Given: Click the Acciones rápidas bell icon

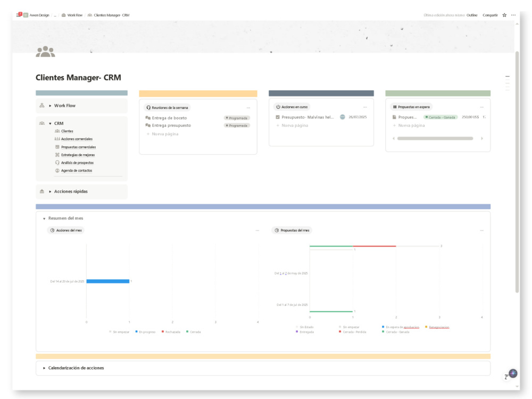Looking at the screenshot, I should [x=41, y=192].
